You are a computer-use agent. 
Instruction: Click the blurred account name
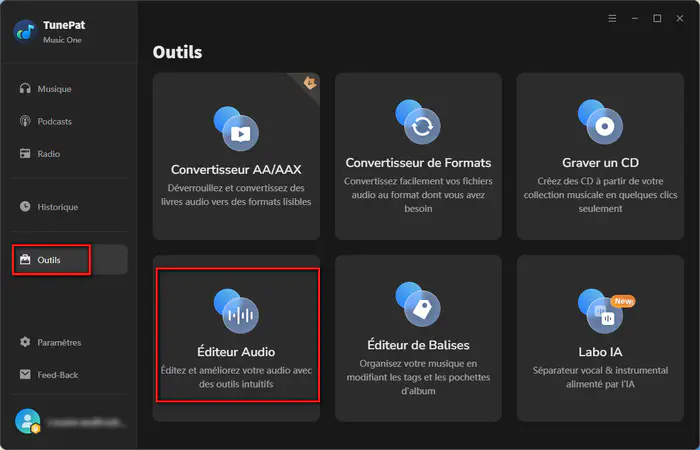pyautogui.click(x=85, y=422)
